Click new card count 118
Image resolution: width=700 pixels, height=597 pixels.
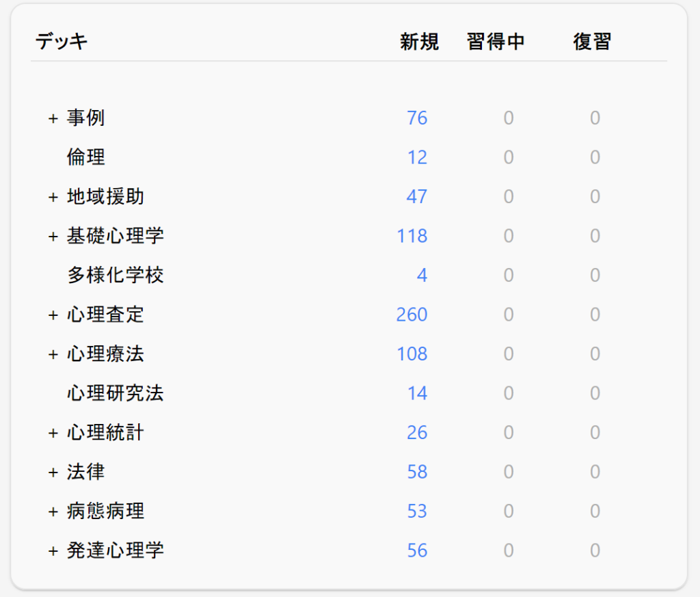(412, 236)
